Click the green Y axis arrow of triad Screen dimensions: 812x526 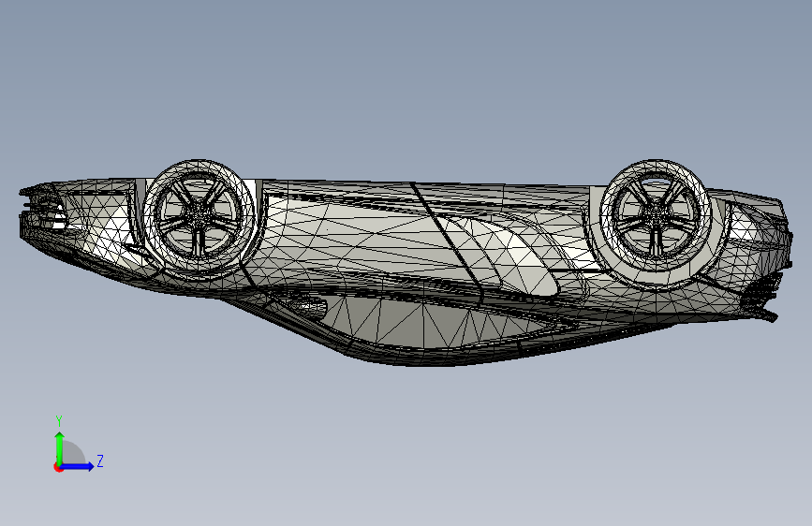click(60, 448)
